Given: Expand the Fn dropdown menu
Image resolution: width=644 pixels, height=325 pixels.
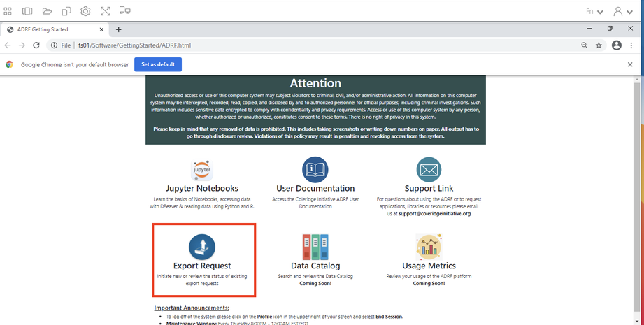Looking at the screenshot, I should coord(594,11).
